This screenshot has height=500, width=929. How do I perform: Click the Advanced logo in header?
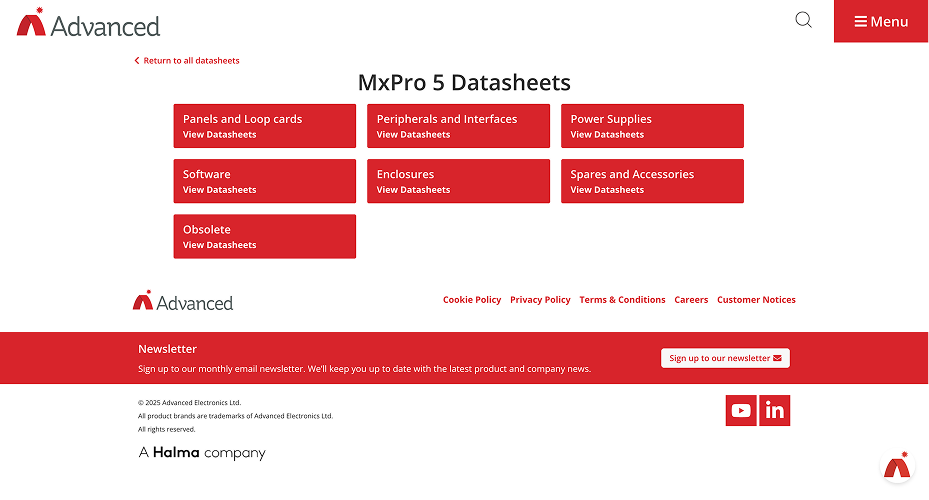(88, 23)
